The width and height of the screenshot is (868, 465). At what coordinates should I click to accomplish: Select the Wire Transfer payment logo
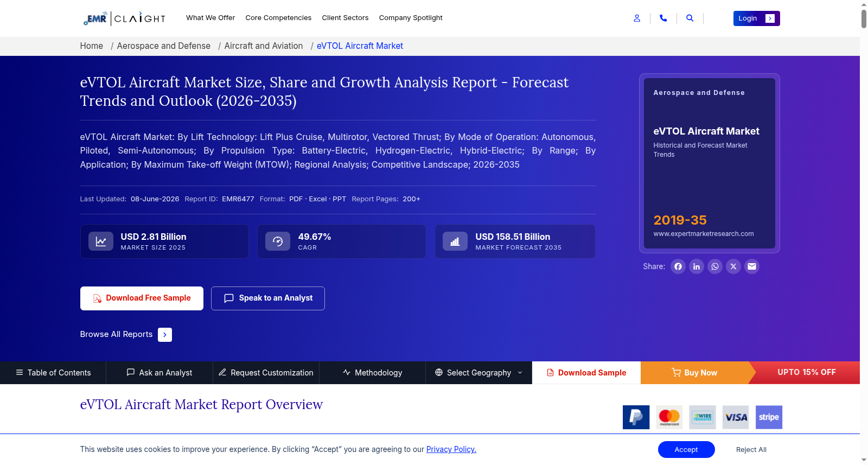tap(703, 417)
